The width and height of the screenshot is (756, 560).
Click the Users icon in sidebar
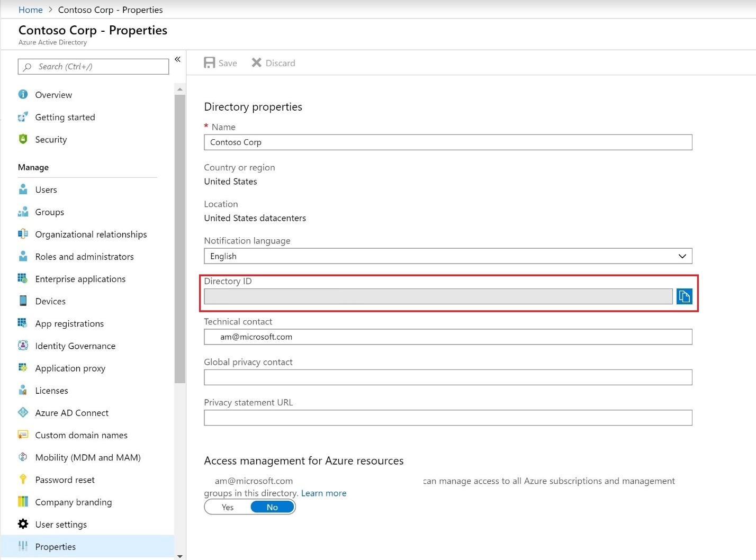click(23, 189)
